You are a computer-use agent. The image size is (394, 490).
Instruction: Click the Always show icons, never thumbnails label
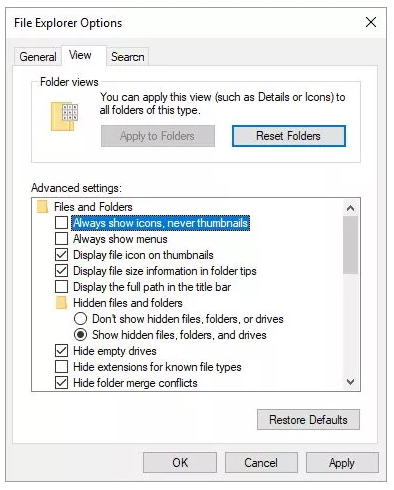click(x=160, y=223)
